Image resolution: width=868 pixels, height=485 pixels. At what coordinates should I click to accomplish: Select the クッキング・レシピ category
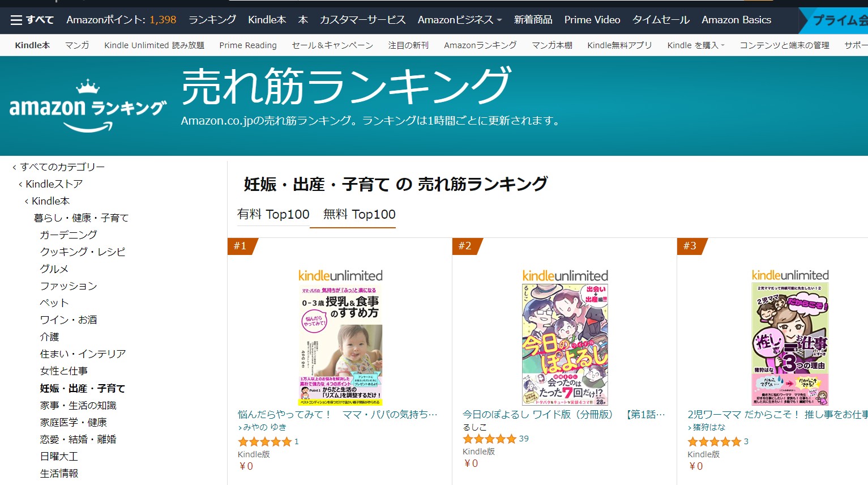83,252
